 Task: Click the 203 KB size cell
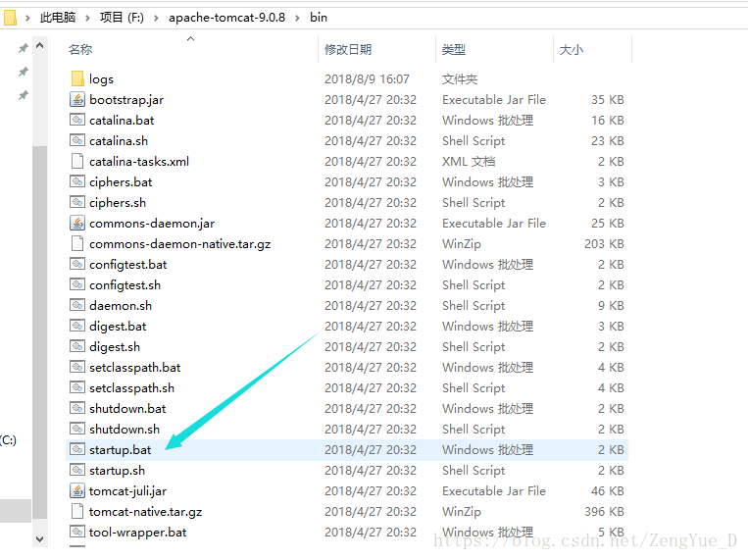click(604, 244)
